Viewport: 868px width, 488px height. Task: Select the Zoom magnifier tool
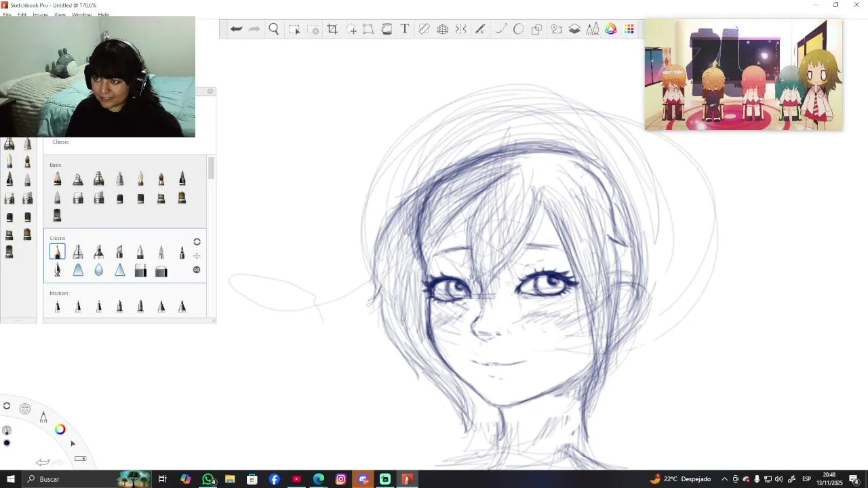[x=274, y=29]
